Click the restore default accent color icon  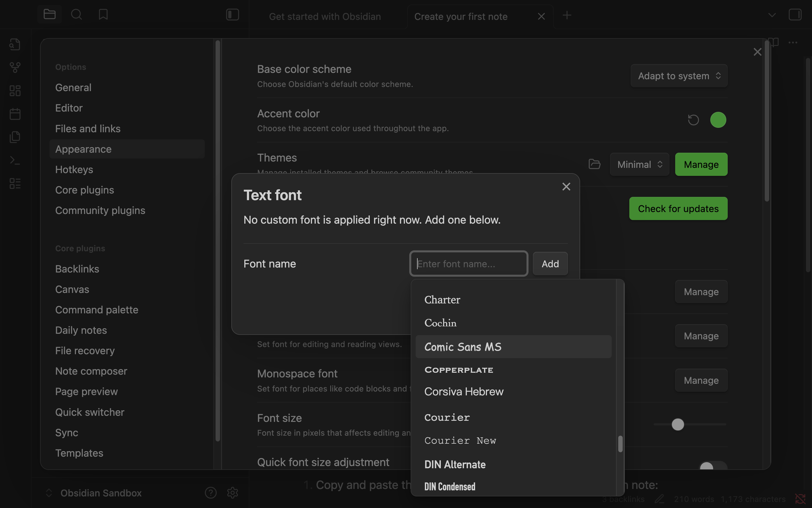tap(693, 120)
